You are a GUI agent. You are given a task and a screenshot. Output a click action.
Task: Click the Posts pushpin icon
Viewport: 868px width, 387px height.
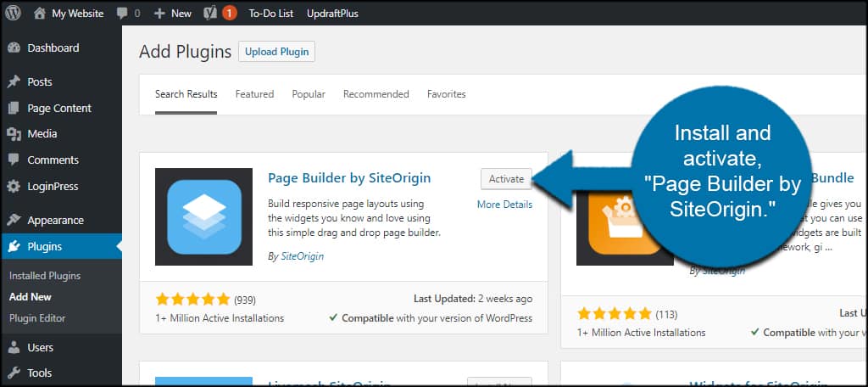coord(14,82)
